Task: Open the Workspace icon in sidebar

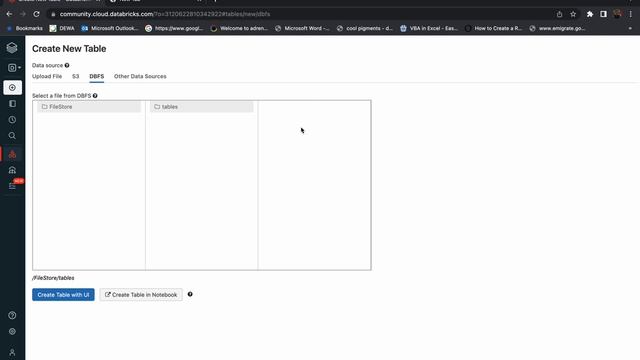Action: pyautogui.click(x=12, y=104)
